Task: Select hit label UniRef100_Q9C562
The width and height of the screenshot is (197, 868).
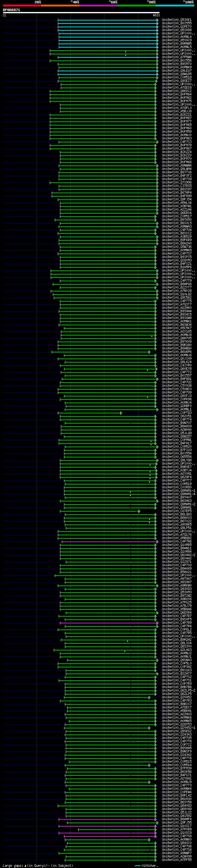Action: click(176, 297)
